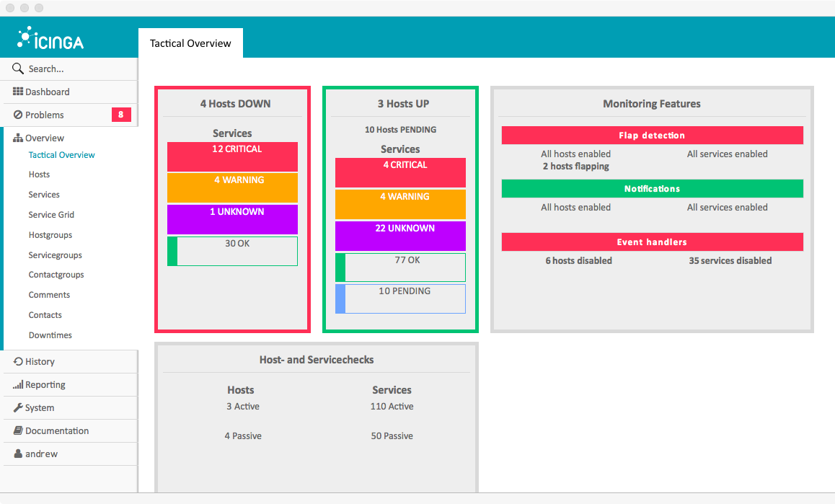Open the 12 CRITICAL services bar
The height and width of the screenshot is (504, 835).
point(232,156)
